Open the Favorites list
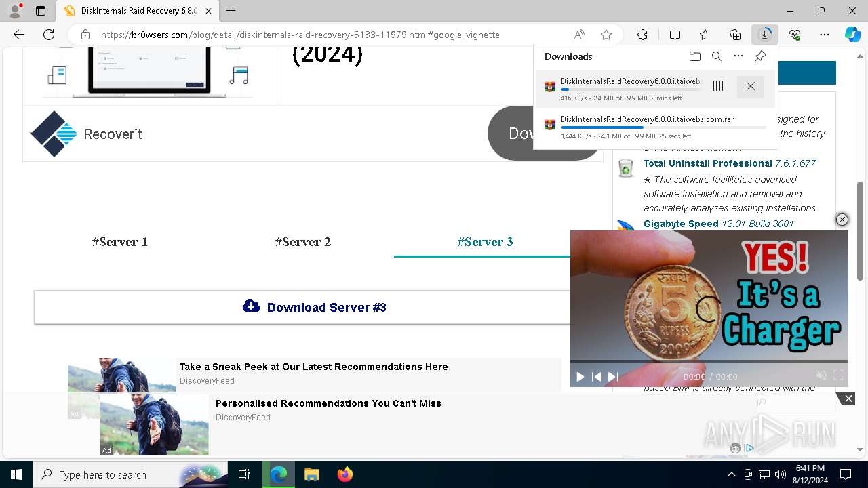Screen dimensions: 868x488 tap(705, 35)
